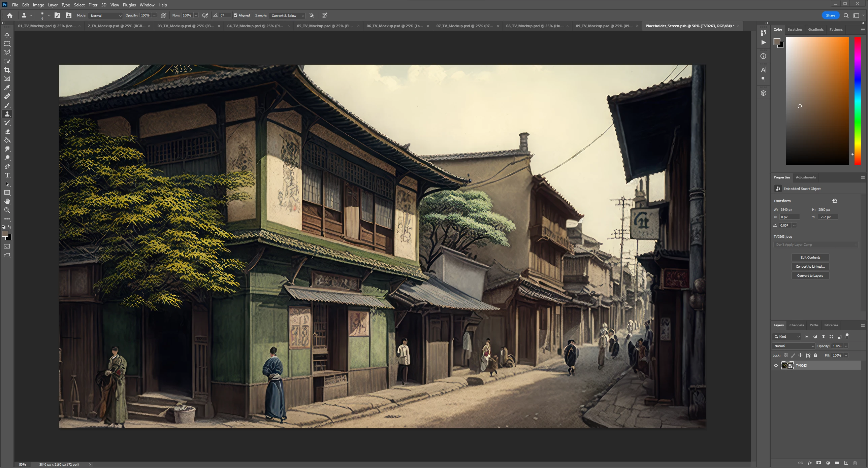This screenshot has height=468, width=868.
Task: Select the Zoom tool
Action: pyautogui.click(x=7, y=210)
